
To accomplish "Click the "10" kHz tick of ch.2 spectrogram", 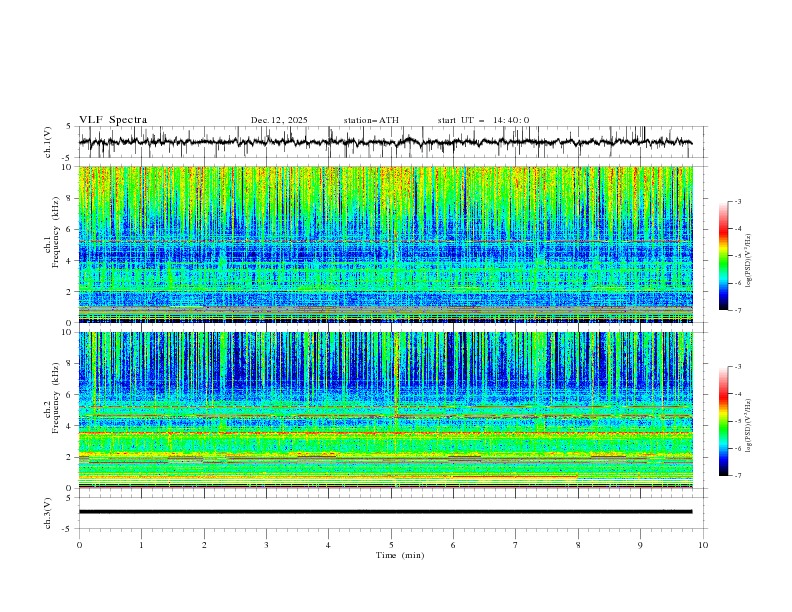I will pos(67,332).
